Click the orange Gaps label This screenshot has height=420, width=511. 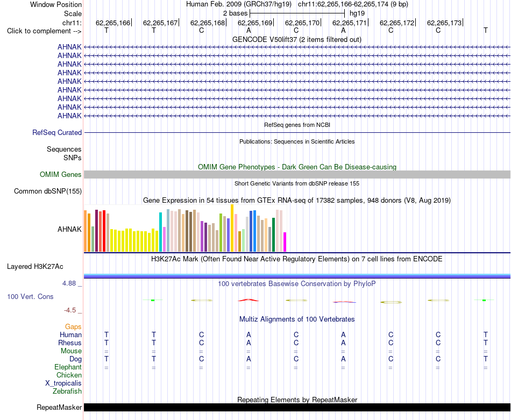coord(73,326)
